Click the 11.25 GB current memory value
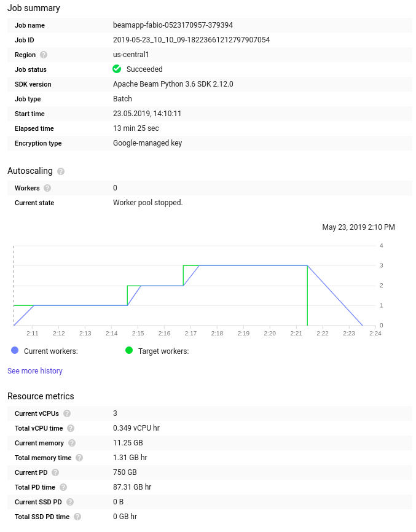This screenshot has height=532, width=416. click(128, 443)
